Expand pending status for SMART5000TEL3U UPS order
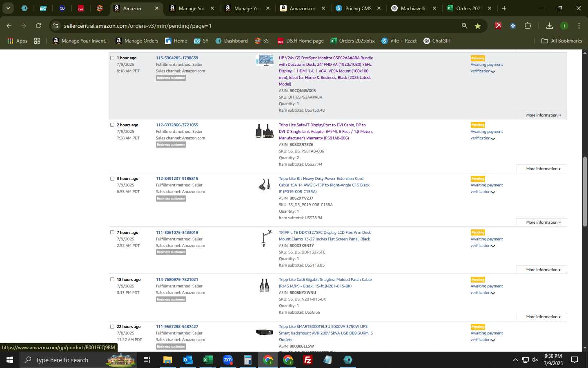This screenshot has height=368, width=588. click(x=493, y=340)
